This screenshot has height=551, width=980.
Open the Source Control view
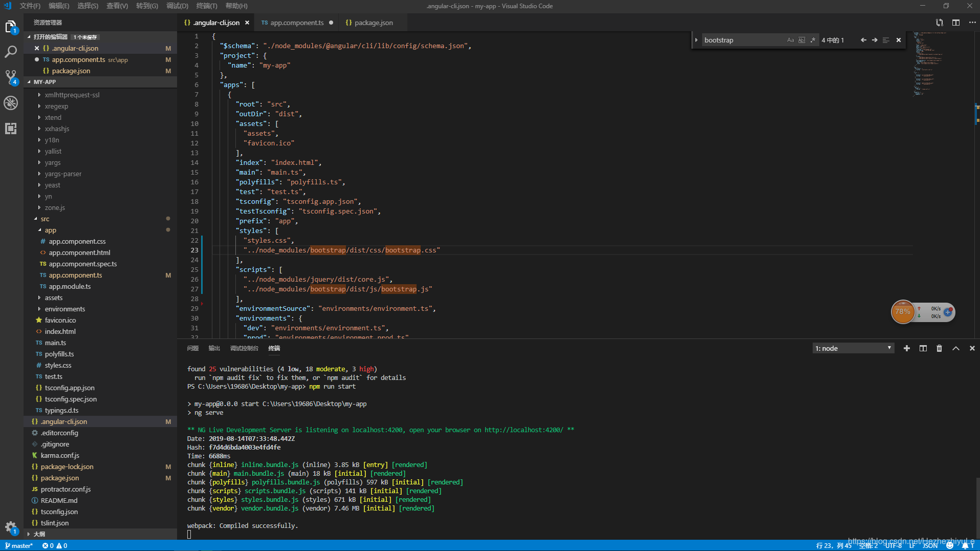point(11,77)
